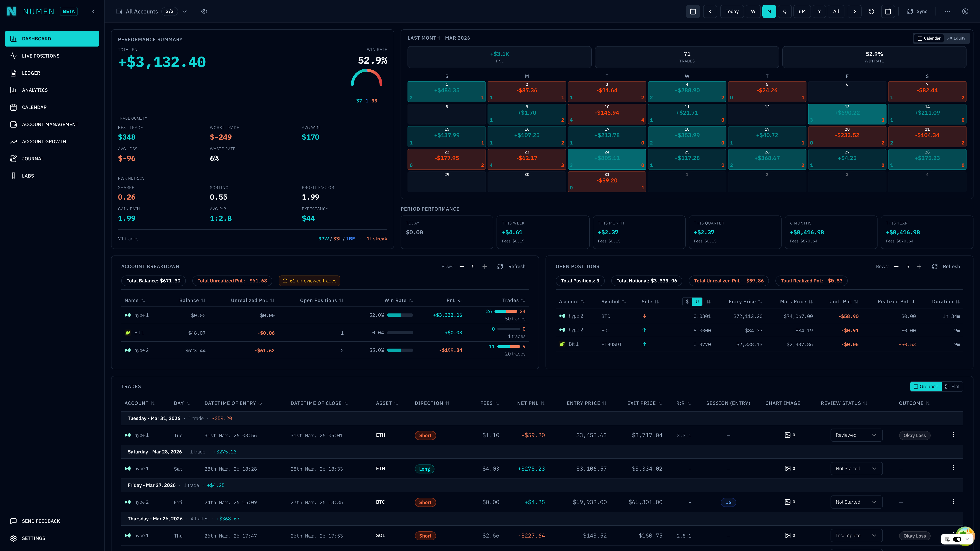Refresh the Account Breakdown table
This screenshot has height=551, width=980.
[x=511, y=267]
